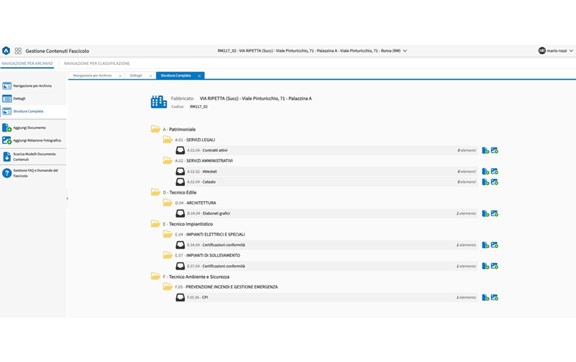This screenshot has width=576, height=362.
Task: Click the mario rossi user avatar
Action: [x=542, y=51]
